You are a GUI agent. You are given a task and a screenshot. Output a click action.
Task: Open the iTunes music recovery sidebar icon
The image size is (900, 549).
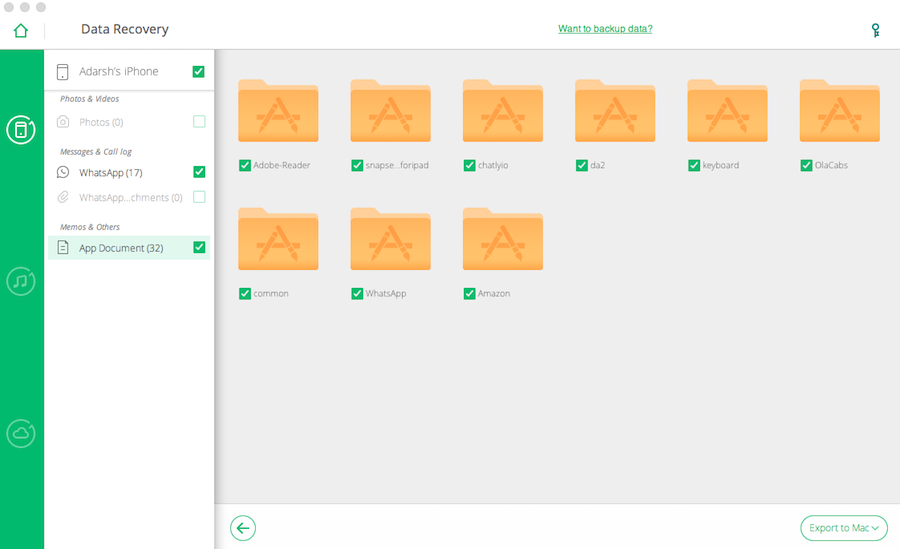click(21, 281)
